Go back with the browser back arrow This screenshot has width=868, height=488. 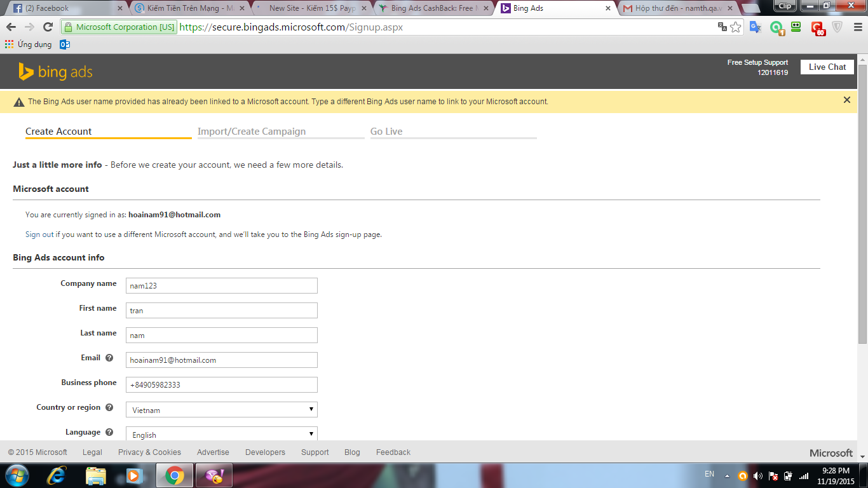tap(11, 27)
